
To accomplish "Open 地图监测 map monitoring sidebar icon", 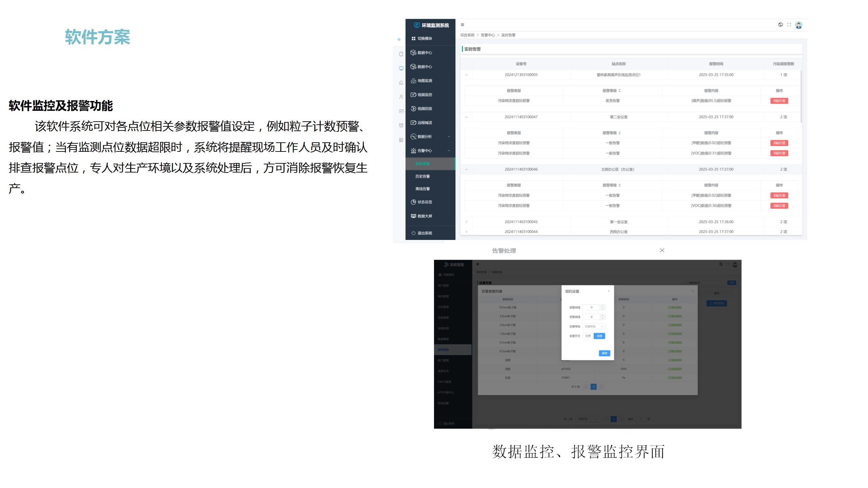I will 413,81.
